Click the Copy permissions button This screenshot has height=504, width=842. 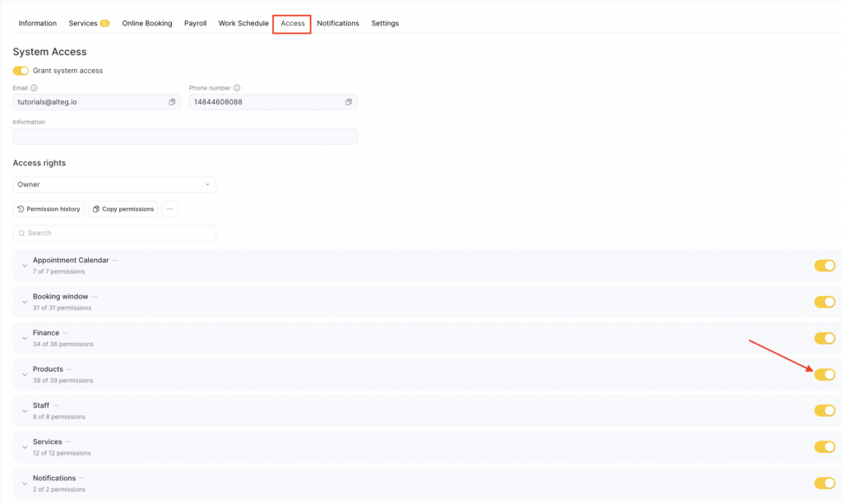click(123, 209)
